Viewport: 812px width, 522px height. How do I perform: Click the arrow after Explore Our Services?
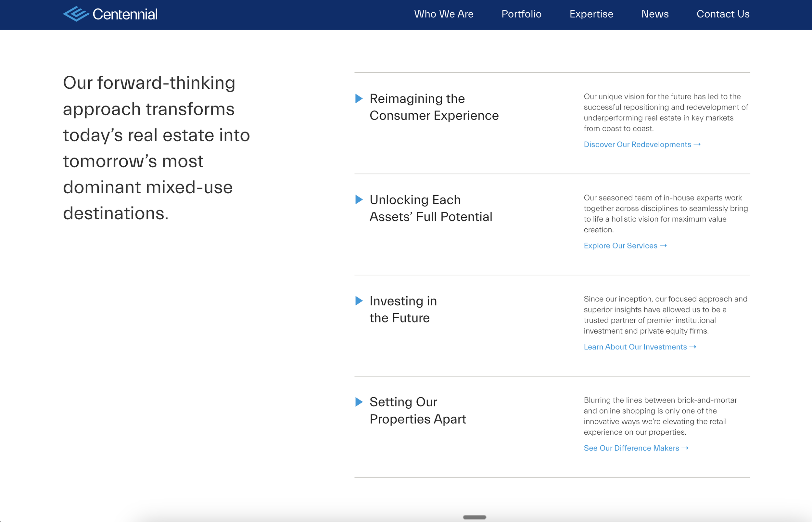[x=663, y=246]
